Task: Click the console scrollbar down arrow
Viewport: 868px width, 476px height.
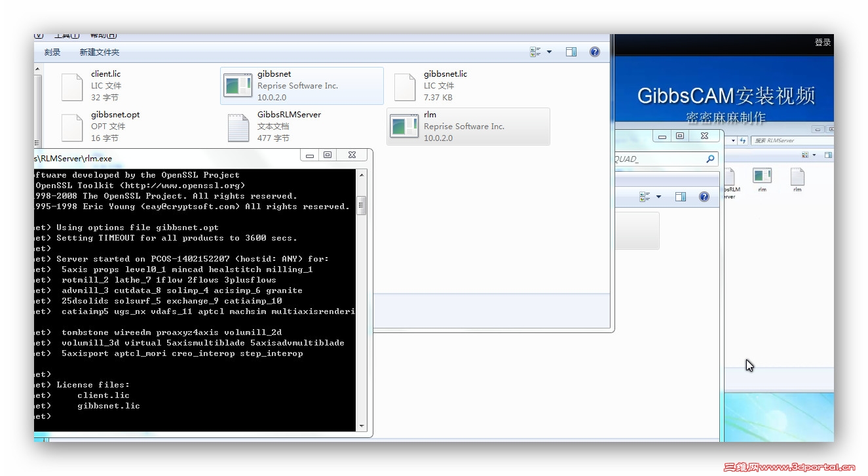Action: coord(361,426)
